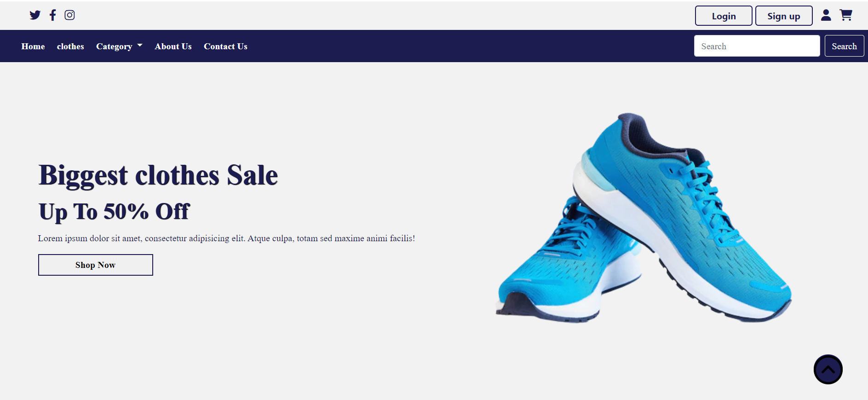Click the Shop Now button
This screenshot has width=868, height=400.
96,265
